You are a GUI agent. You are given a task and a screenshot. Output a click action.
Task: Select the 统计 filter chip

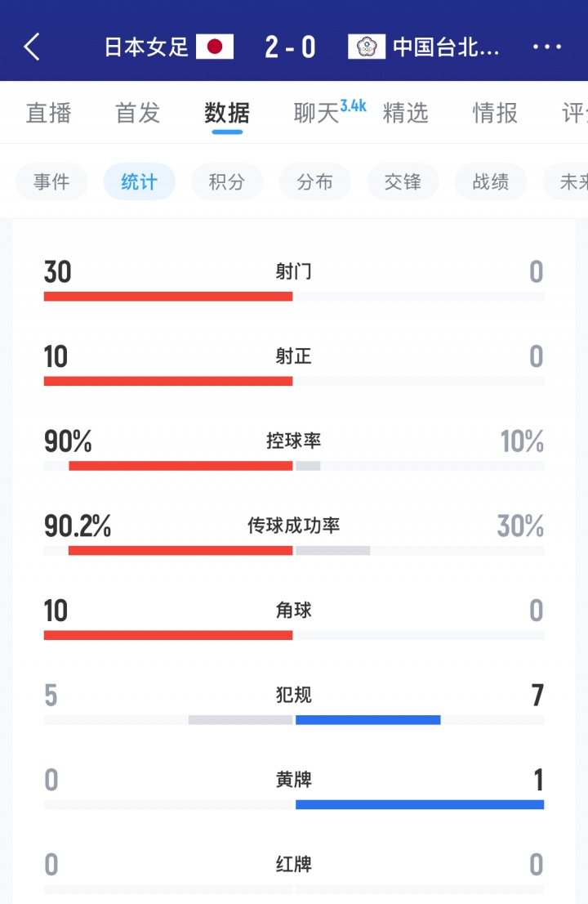pyautogui.click(x=139, y=181)
